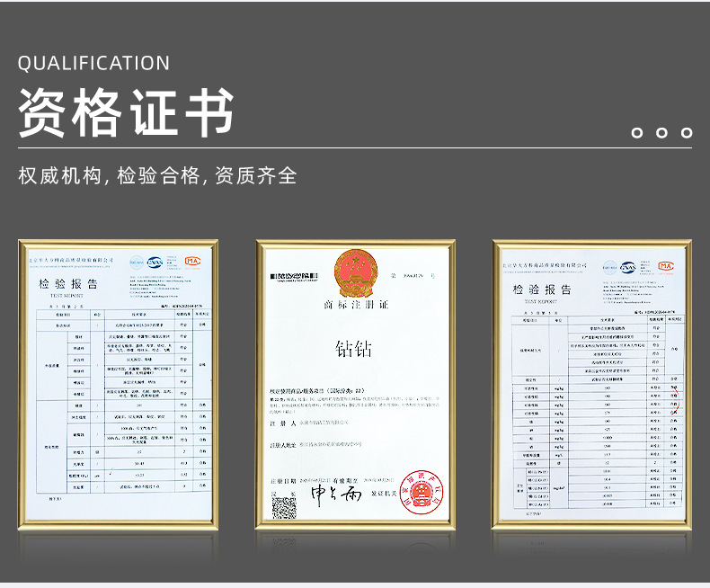
Task: Click the handwritten signature on the certificate
Action: point(335,494)
